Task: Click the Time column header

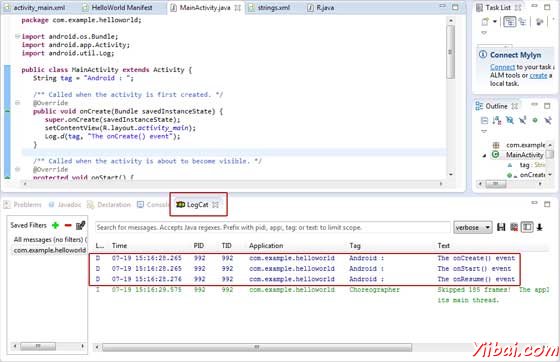Action: tap(119, 246)
